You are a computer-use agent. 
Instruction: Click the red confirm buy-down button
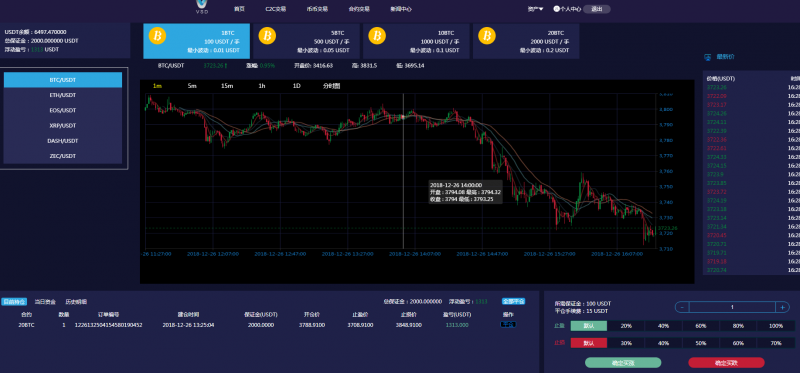[x=727, y=363]
